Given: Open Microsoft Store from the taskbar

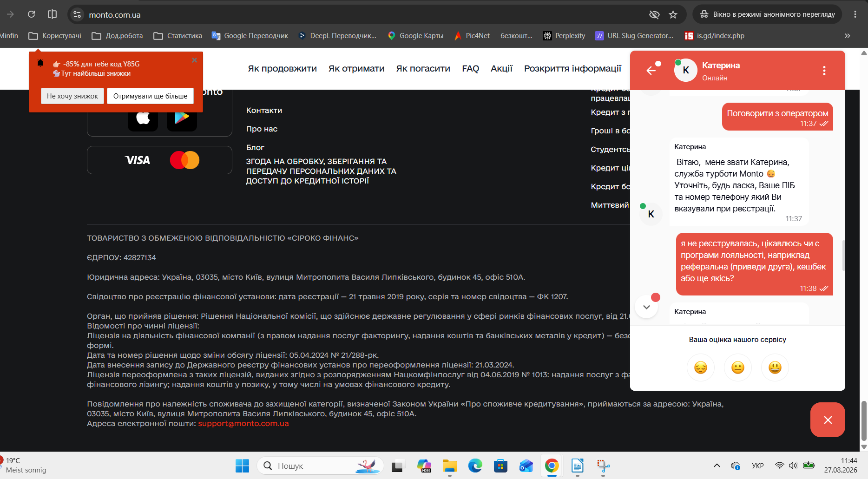Looking at the screenshot, I should pos(500,466).
